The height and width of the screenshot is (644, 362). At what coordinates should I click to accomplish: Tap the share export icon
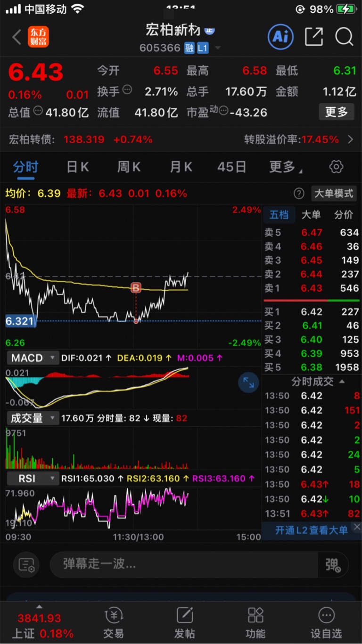tap(314, 37)
